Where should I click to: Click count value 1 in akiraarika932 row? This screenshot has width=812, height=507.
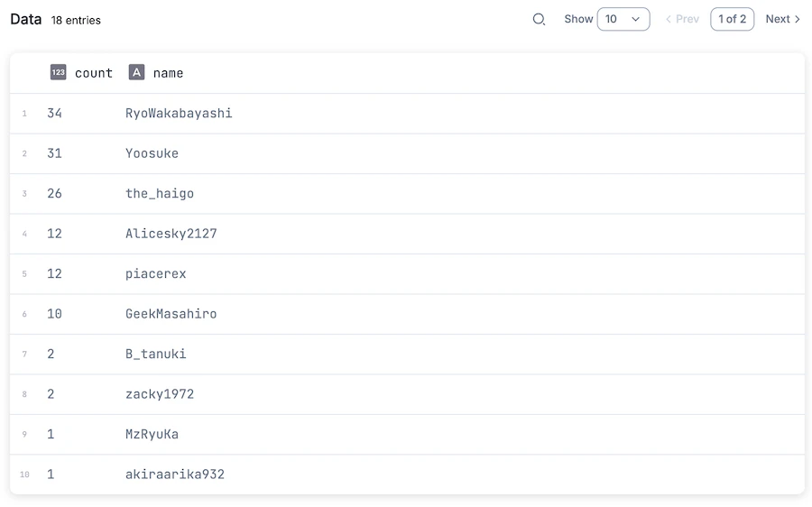coord(51,475)
